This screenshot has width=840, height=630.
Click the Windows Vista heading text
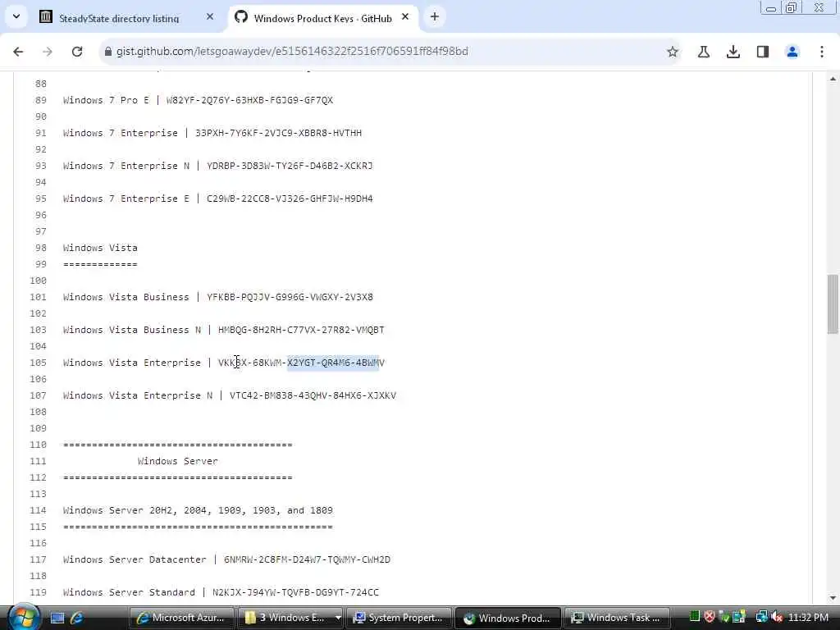pos(100,248)
